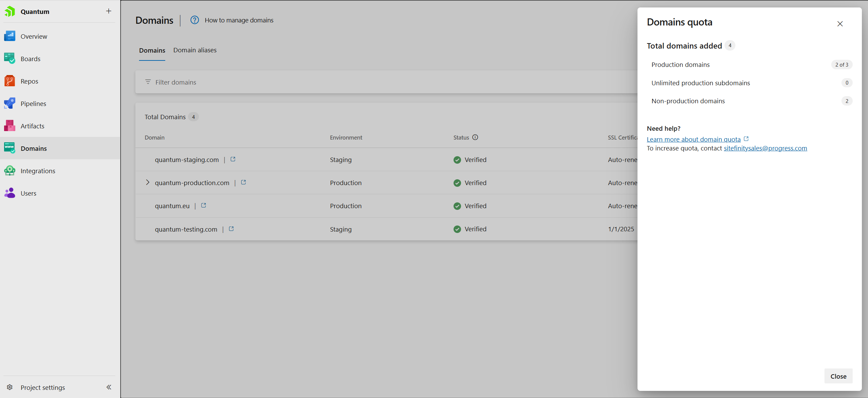Click the Project settings gear icon
The width and height of the screenshot is (868, 398).
tap(10, 387)
